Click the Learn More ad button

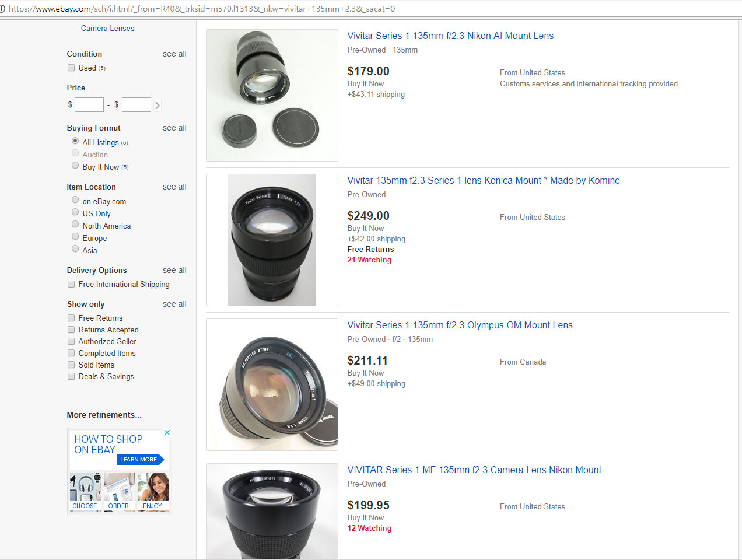(x=140, y=460)
